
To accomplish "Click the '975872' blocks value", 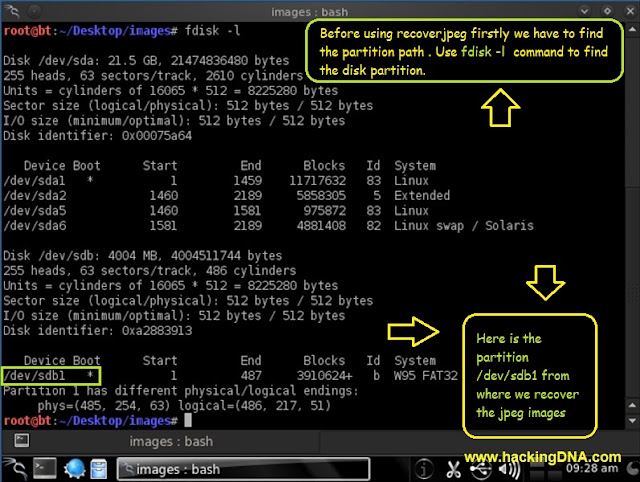I will click(x=324, y=211).
